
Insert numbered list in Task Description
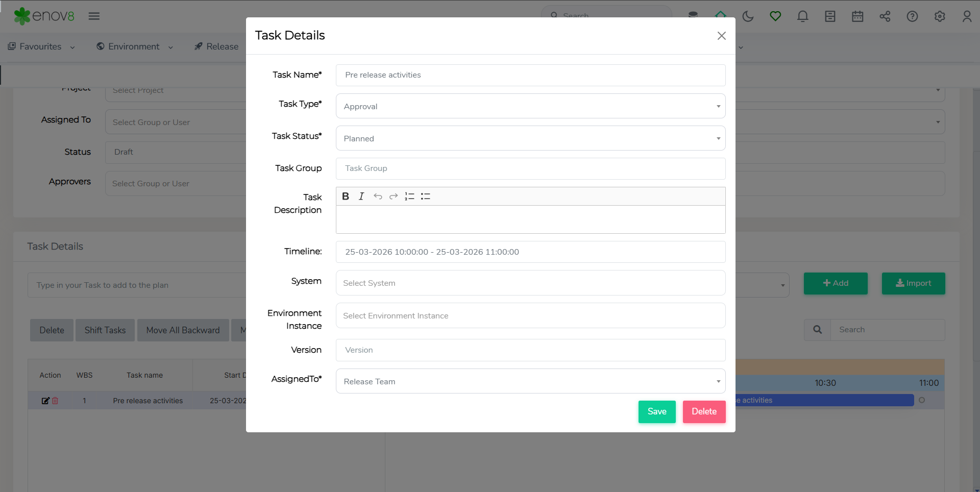coord(409,196)
